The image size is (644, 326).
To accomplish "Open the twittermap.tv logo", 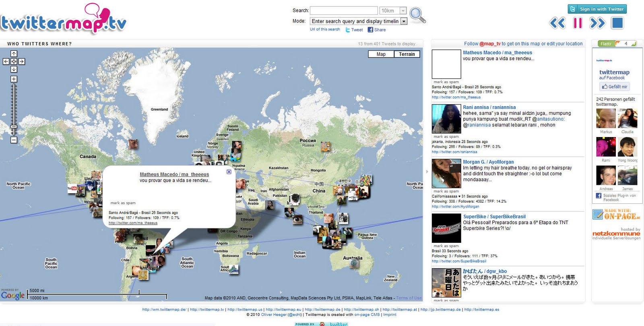I will (63, 19).
